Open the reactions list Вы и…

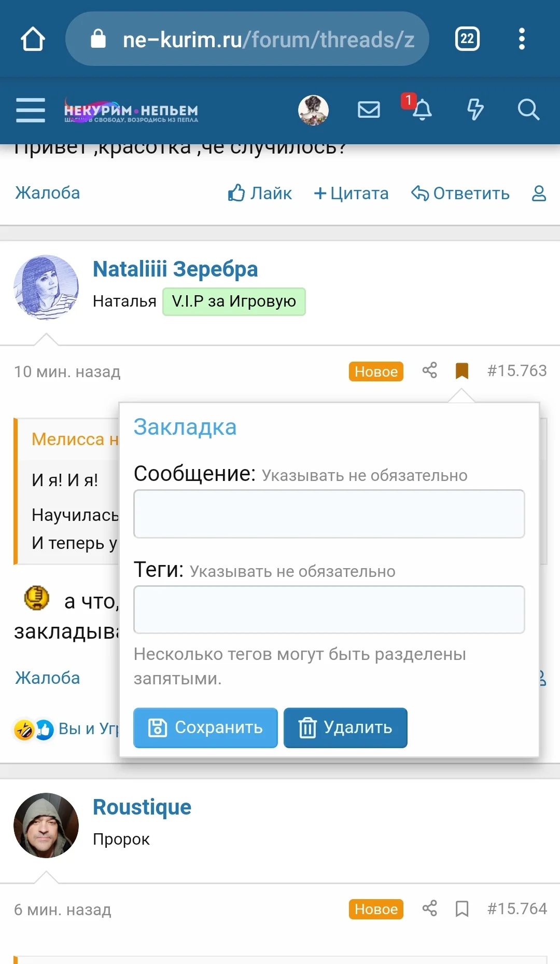tap(89, 728)
